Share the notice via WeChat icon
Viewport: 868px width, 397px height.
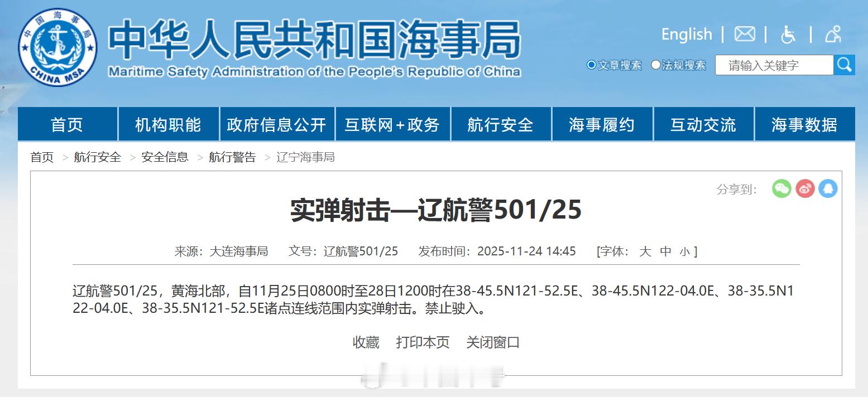pos(781,188)
